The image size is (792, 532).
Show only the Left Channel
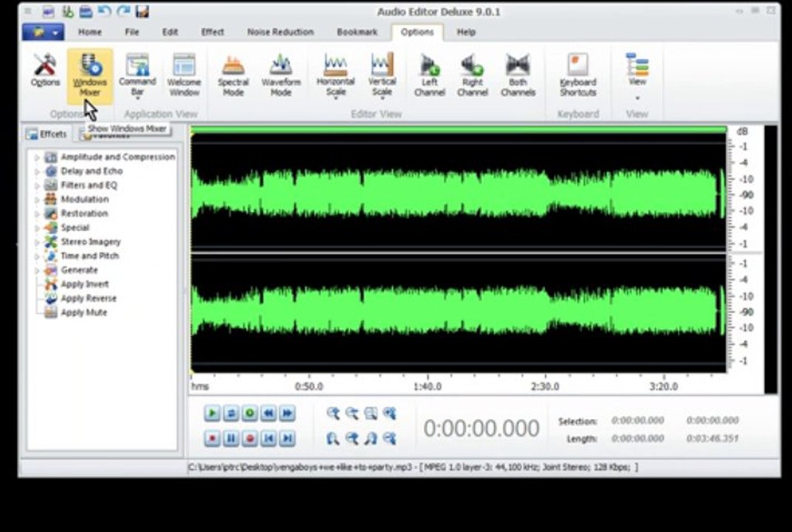pyautogui.click(x=430, y=75)
